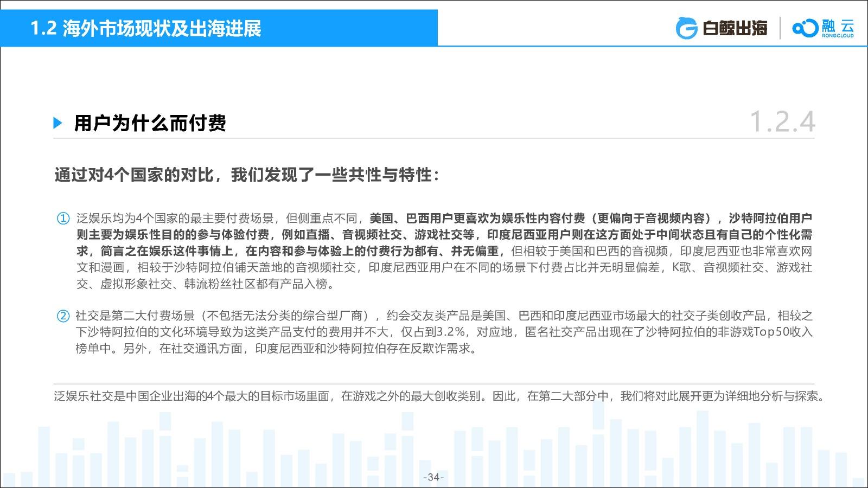Click the 融云 brand name text

coord(838,25)
